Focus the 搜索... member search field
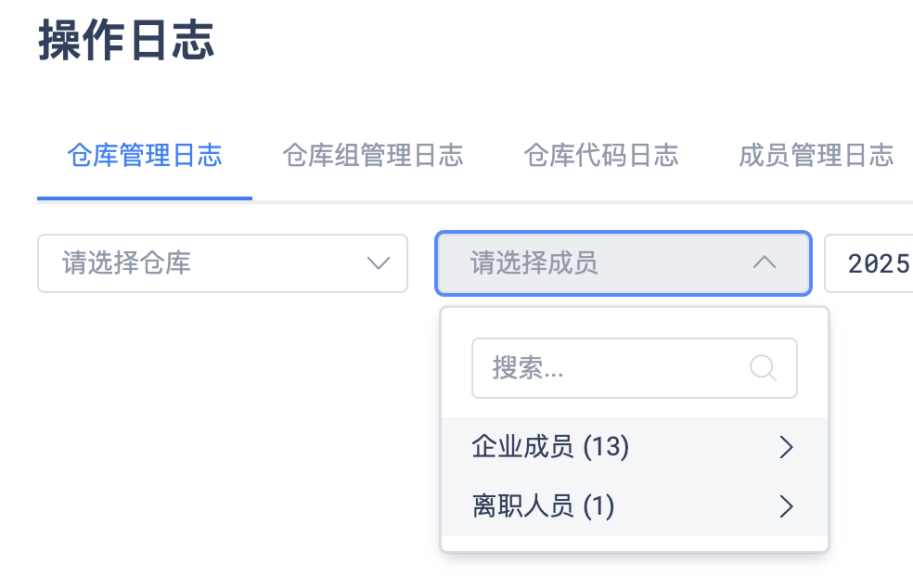The height and width of the screenshot is (588, 913). [612, 368]
